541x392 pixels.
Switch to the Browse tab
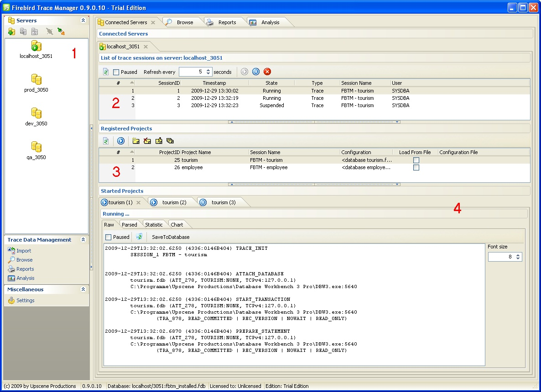185,22
